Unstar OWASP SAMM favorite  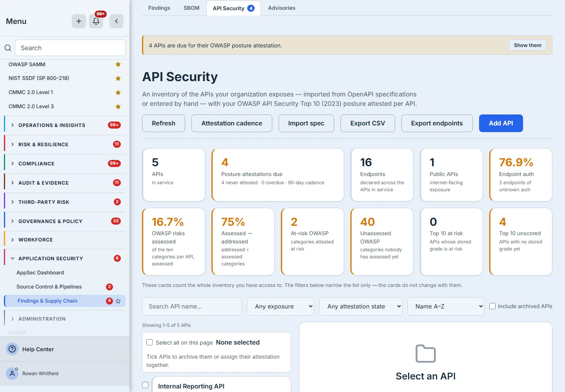[118, 64]
